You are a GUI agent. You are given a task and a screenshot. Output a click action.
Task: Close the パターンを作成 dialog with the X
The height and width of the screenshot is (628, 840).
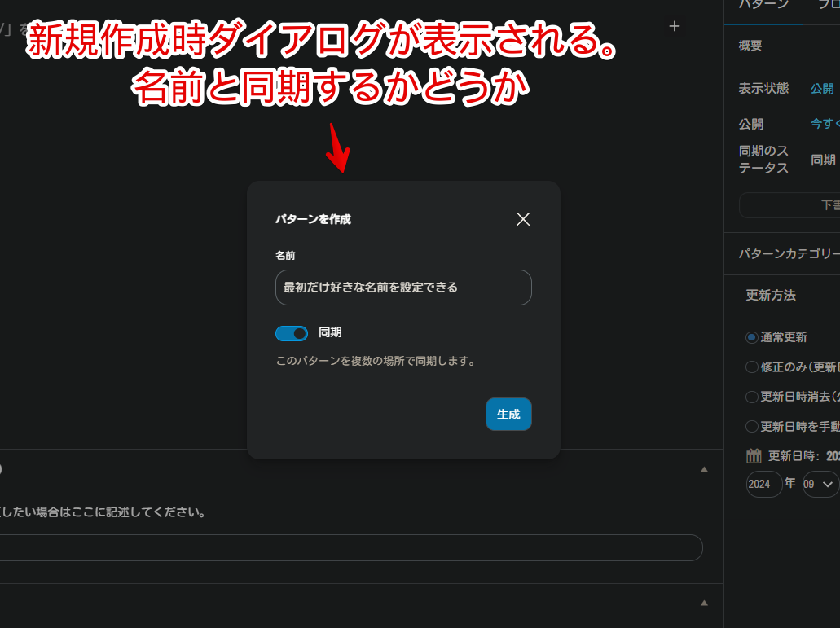tap(523, 219)
